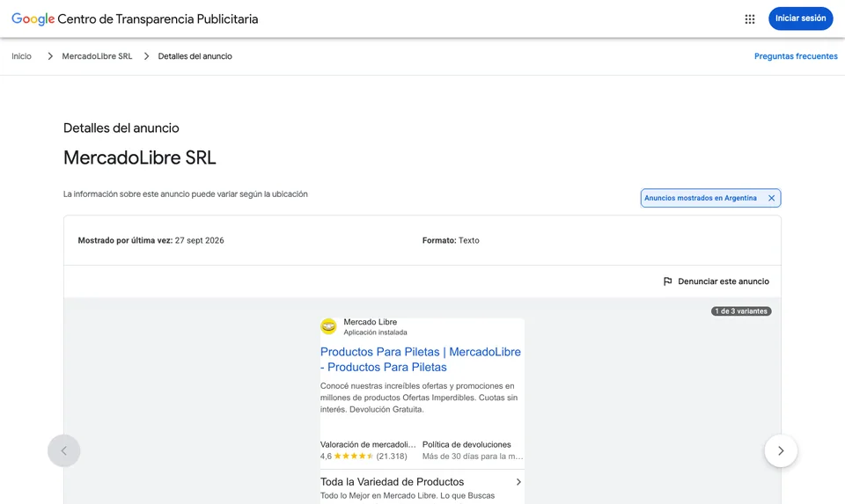Expand Toda la Variedad de Productos chevron
The width and height of the screenshot is (845, 504).
point(518,482)
